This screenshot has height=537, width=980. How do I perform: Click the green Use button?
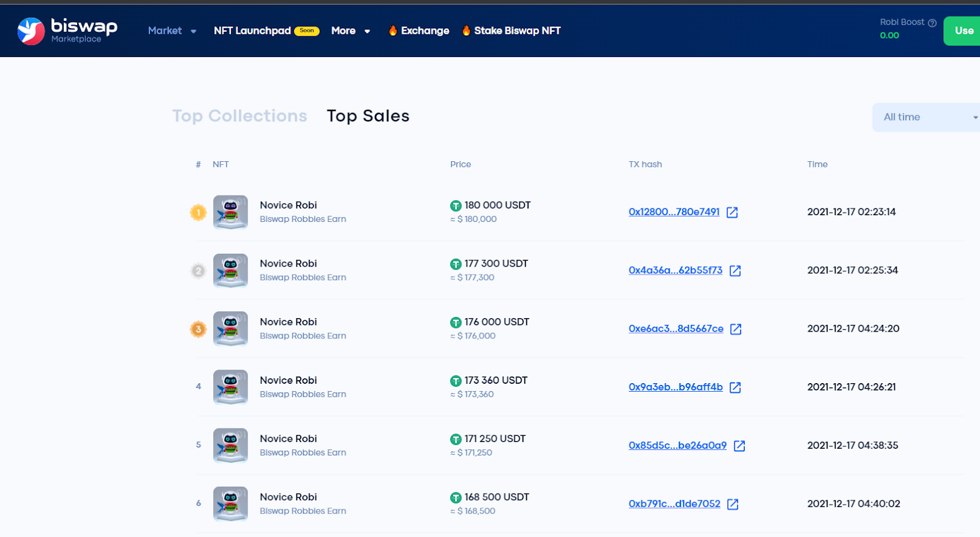point(963,31)
